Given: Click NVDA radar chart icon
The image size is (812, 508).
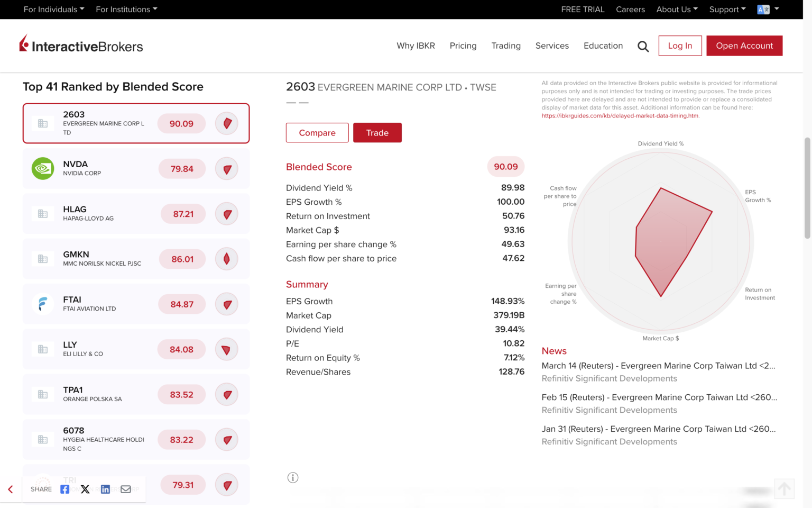Looking at the screenshot, I should [227, 169].
